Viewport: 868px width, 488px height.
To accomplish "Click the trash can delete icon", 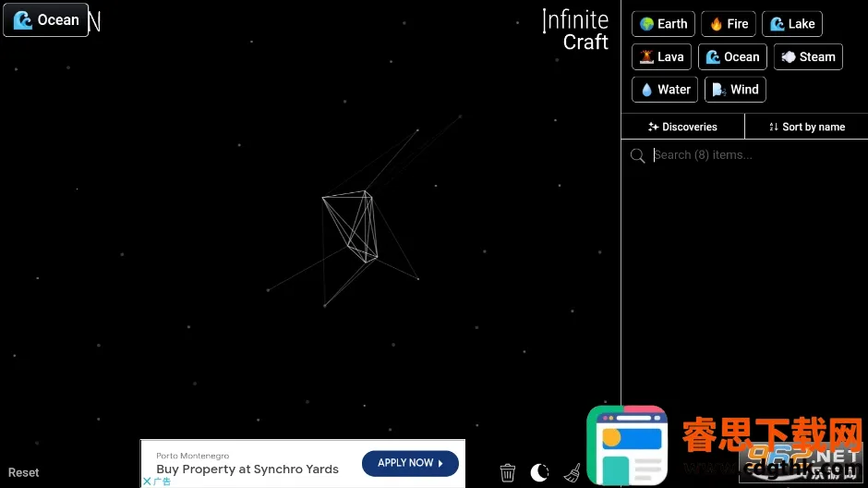I will point(507,472).
